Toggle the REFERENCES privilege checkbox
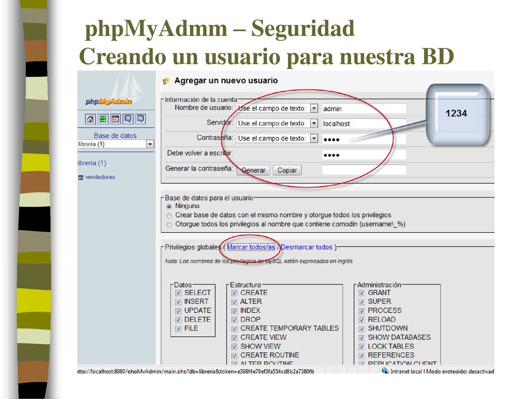The image size is (532, 399). [362, 355]
